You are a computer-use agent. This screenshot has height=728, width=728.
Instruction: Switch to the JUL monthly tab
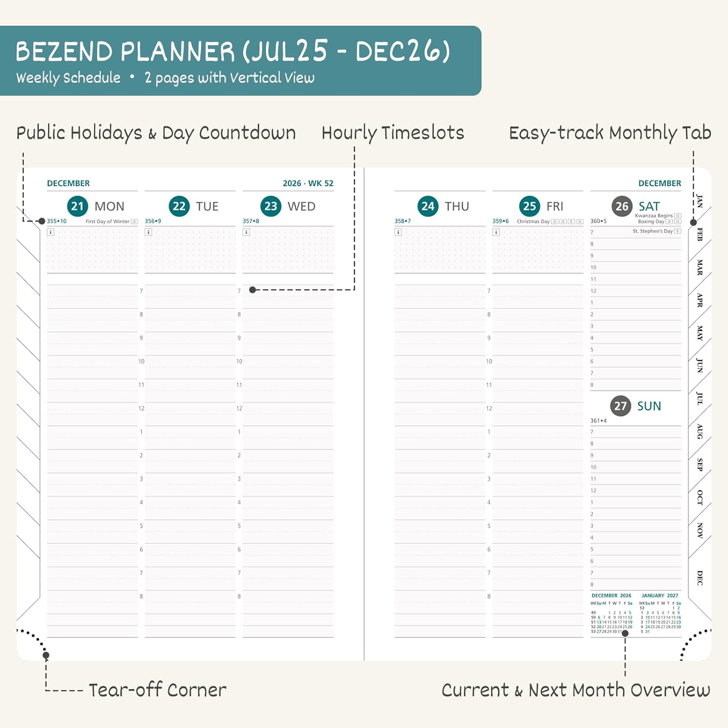(x=699, y=398)
